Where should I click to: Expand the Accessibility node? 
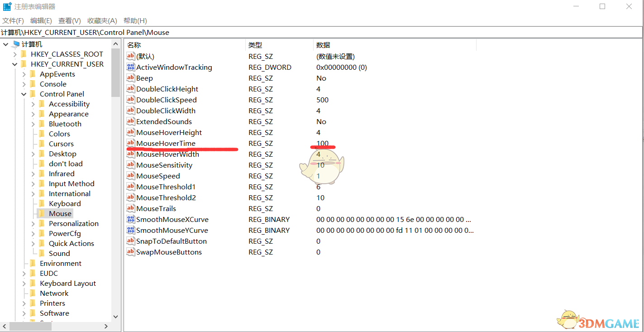coord(33,104)
